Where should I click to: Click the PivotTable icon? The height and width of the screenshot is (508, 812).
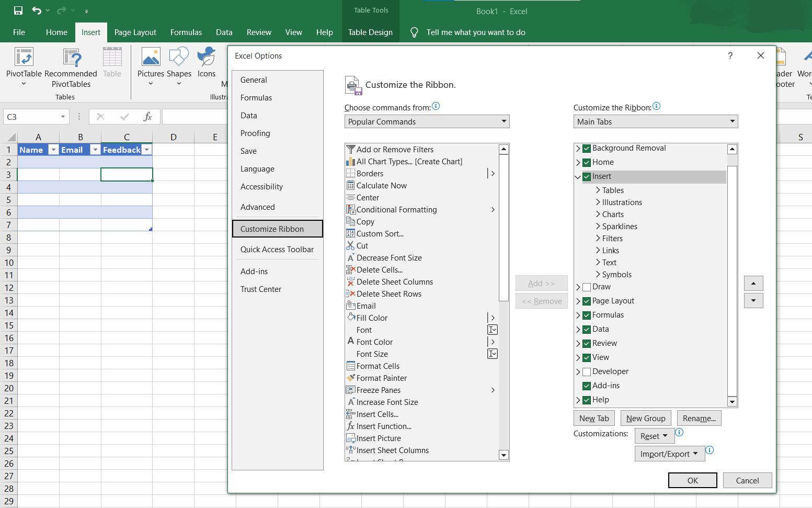click(24, 57)
